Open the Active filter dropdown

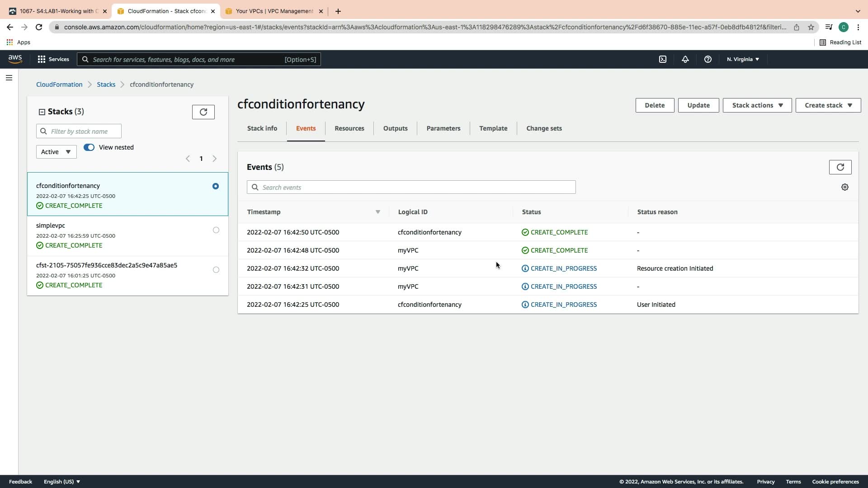(56, 152)
